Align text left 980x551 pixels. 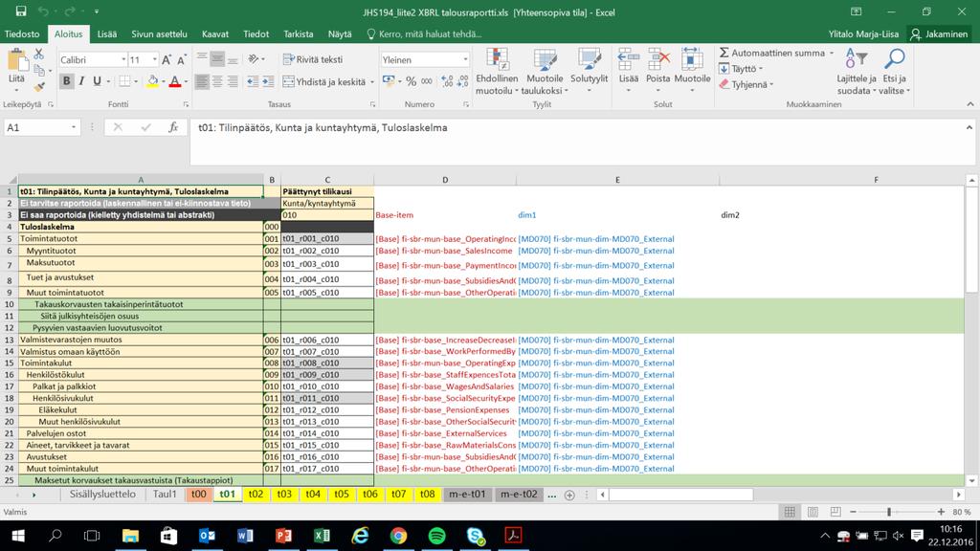click(201, 81)
